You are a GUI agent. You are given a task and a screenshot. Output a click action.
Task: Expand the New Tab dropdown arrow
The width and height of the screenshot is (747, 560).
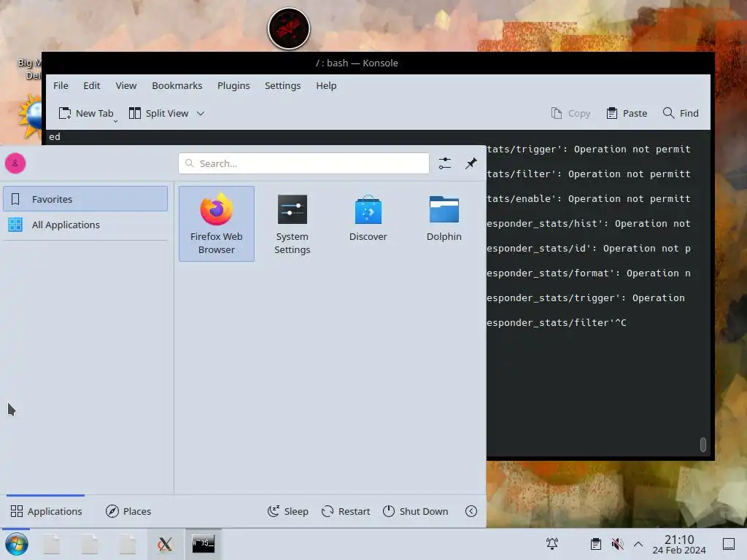coord(115,121)
